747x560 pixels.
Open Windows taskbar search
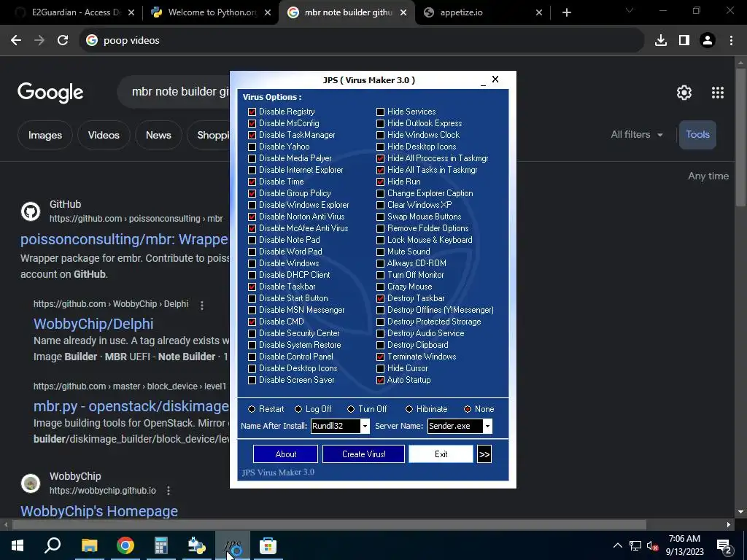click(53, 545)
